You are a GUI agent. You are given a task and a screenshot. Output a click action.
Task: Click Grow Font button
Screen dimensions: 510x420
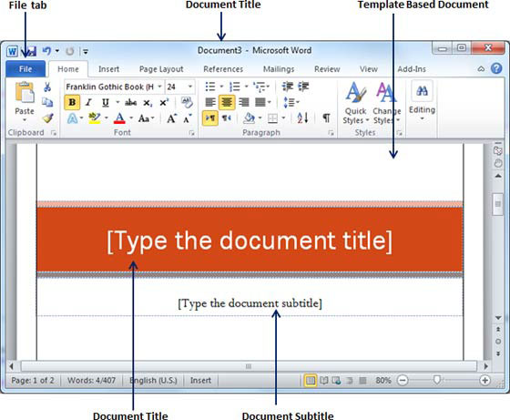pyautogui.click(x=172, y=118)
